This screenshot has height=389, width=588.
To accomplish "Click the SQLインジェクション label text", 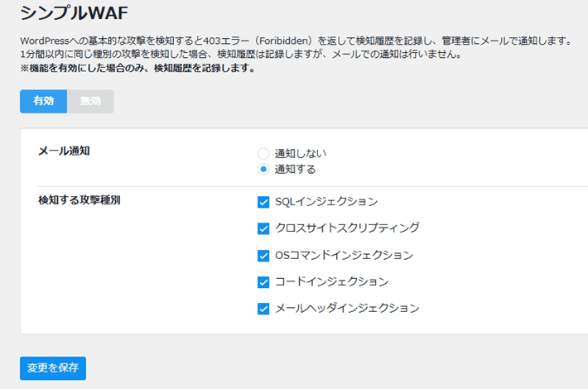I will (x=326, y=202).
